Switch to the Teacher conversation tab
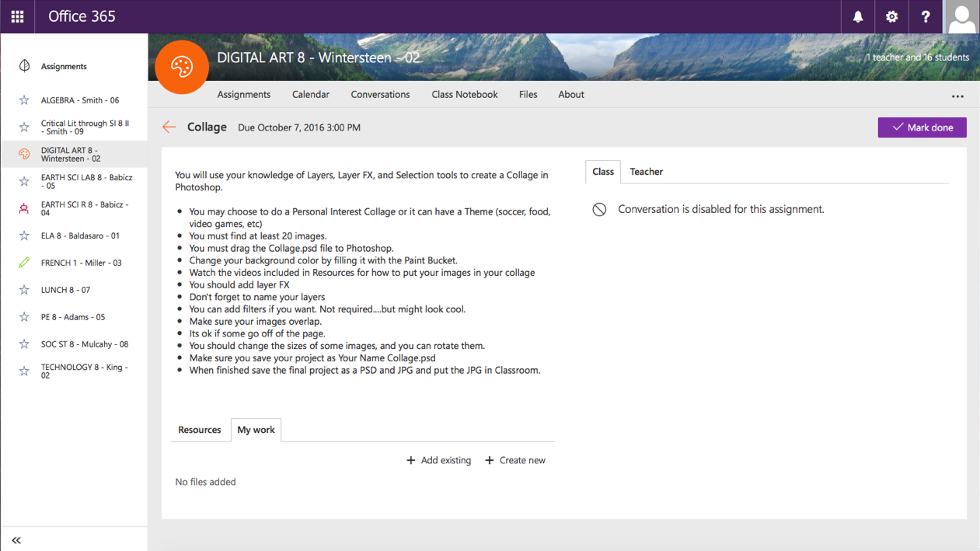 (x=646, y=172)
